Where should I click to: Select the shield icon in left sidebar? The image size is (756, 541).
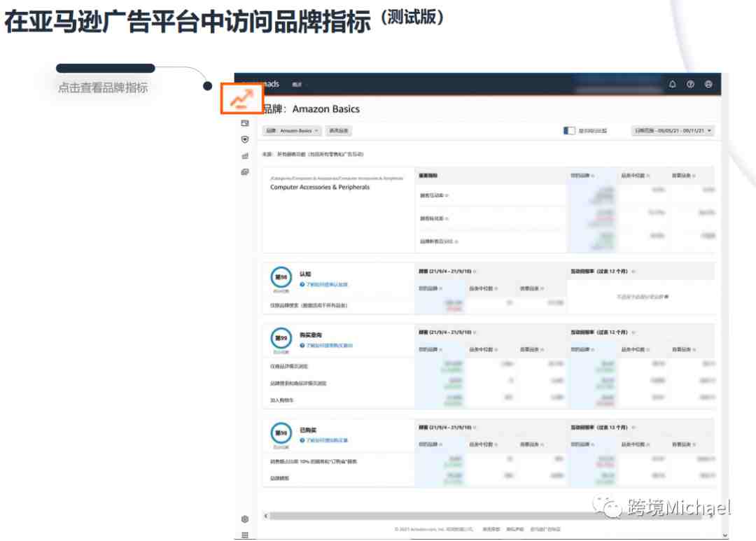245,139
